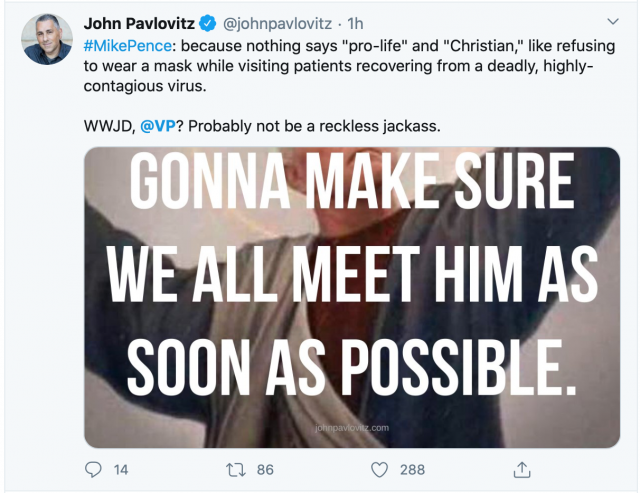The height and width of the screenshot is (493, 640).
Task: Retweet this post using the arrows icon
Action: [x=237, y=469]
